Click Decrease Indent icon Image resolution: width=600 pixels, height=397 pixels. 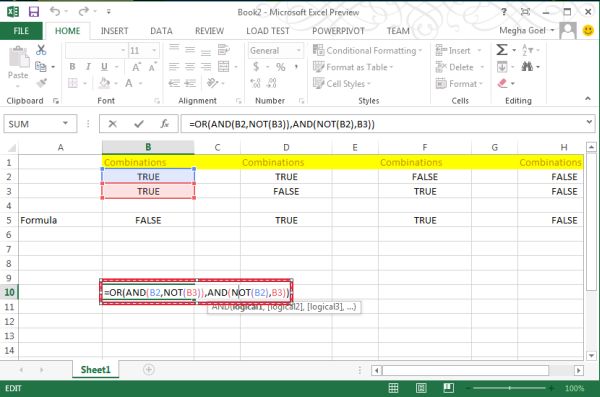(x=174, y=83)
